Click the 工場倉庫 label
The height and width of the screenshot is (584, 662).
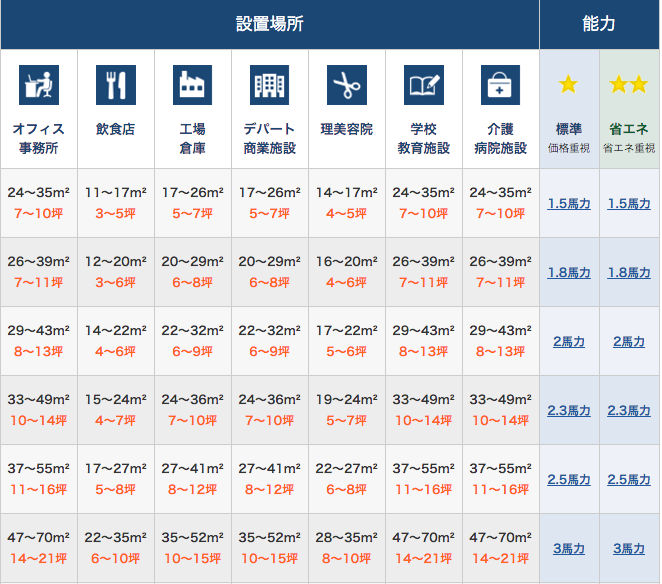pos(193,139)
